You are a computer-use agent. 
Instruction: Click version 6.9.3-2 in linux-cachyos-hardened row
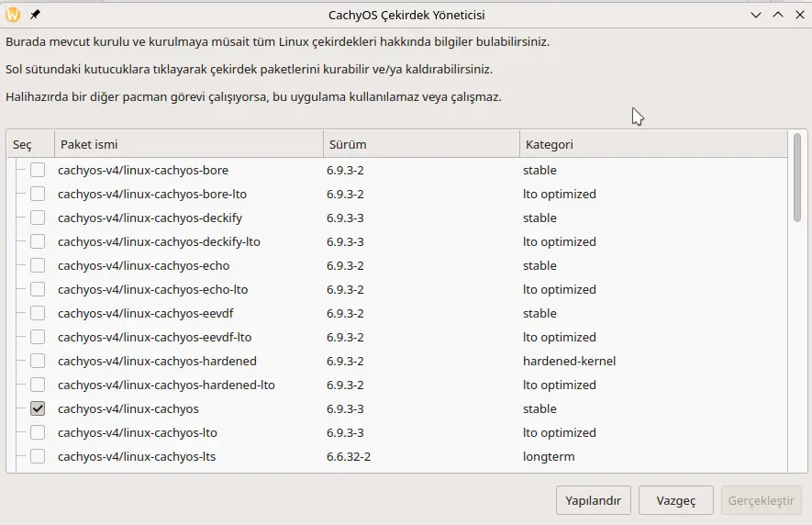click(345, 361)
